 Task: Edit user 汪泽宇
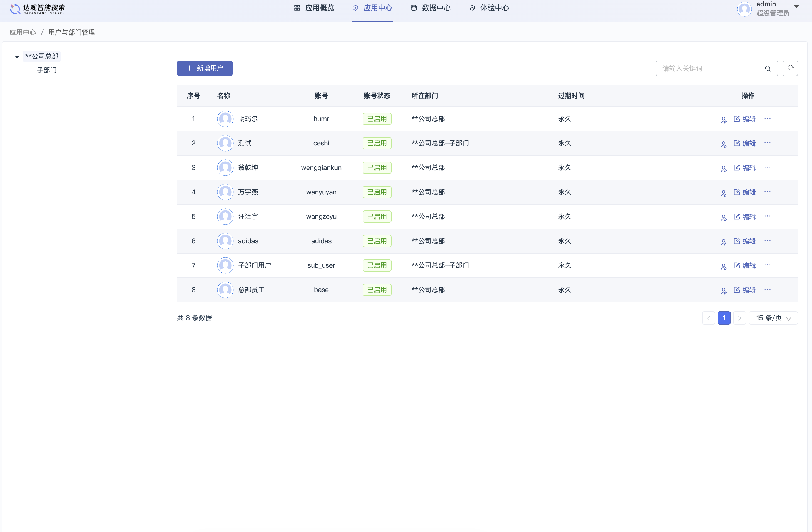point(744,217)
